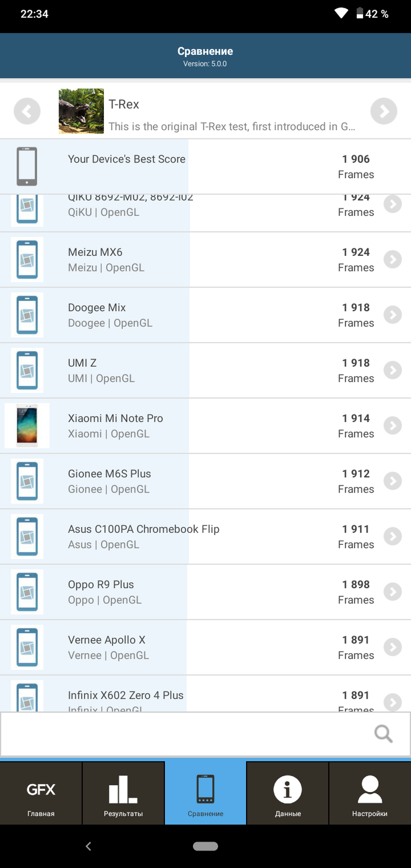Screen dimensions: 411x868
Task: Open Xiaomi Mi Note Pro photo
Action: [27, 426]
